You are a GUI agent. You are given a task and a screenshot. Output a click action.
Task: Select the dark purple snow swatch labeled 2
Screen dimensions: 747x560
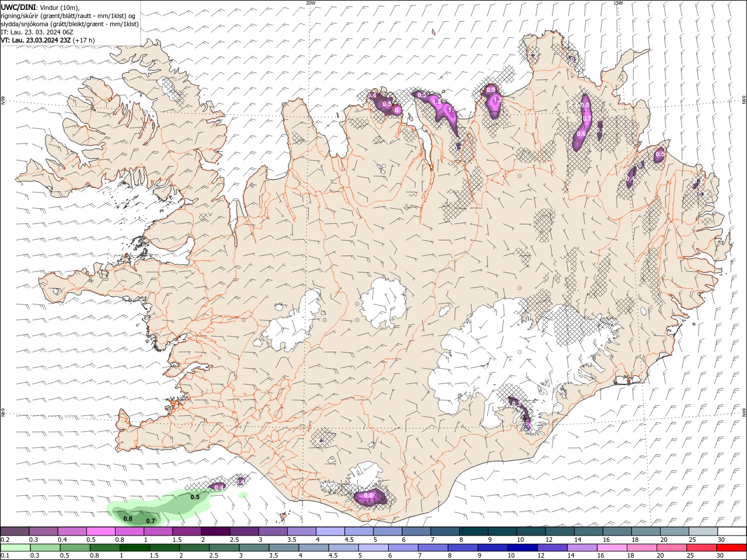(x=215, y=531)
